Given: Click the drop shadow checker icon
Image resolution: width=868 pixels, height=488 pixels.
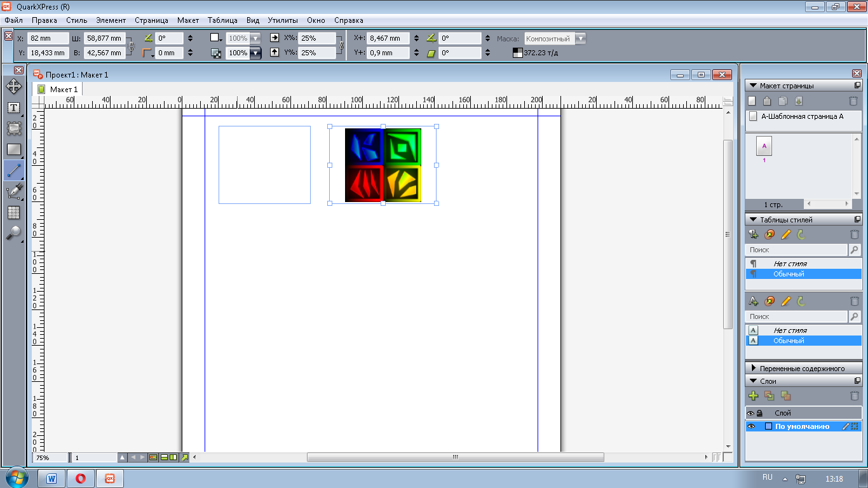Looking at the screenshot, I should pyautogui.click(x=215, y=53).
